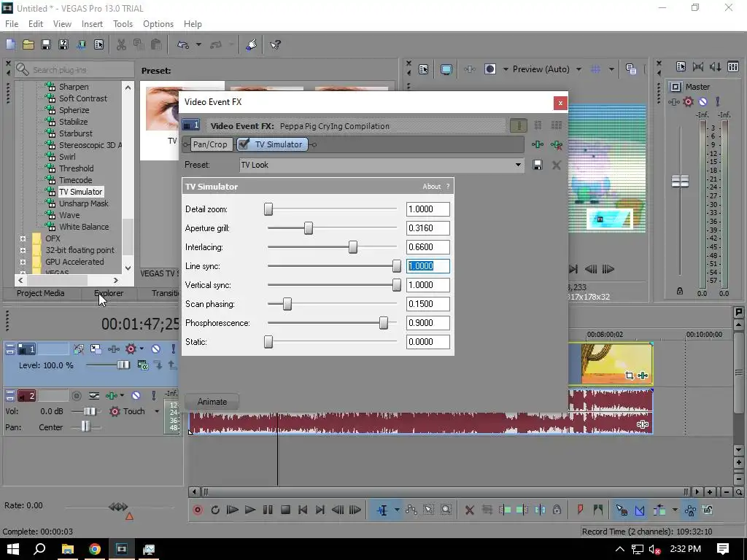Click the Play button in transport bar
This screenshot has width=747, height=560.
click(250, 510)
